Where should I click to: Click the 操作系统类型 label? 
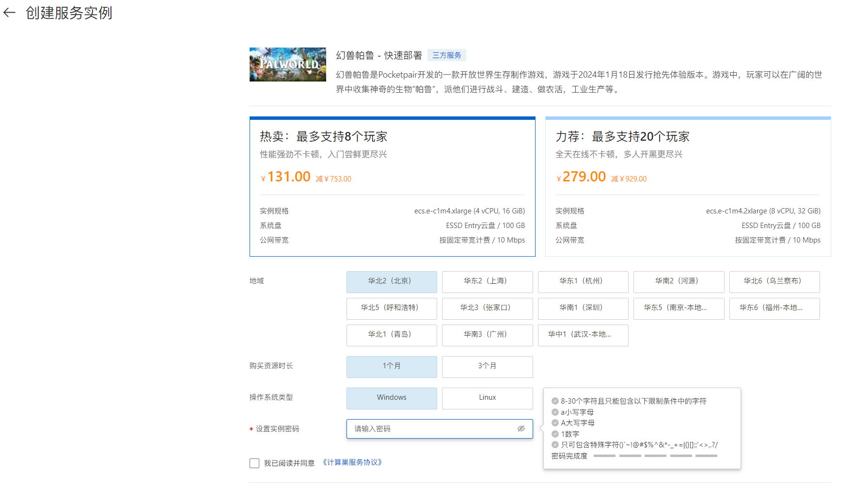271,397
